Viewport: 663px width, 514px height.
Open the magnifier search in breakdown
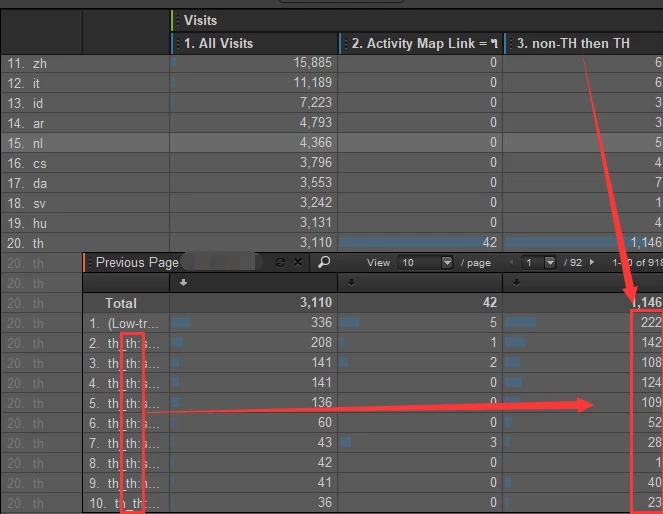(323, 262)
